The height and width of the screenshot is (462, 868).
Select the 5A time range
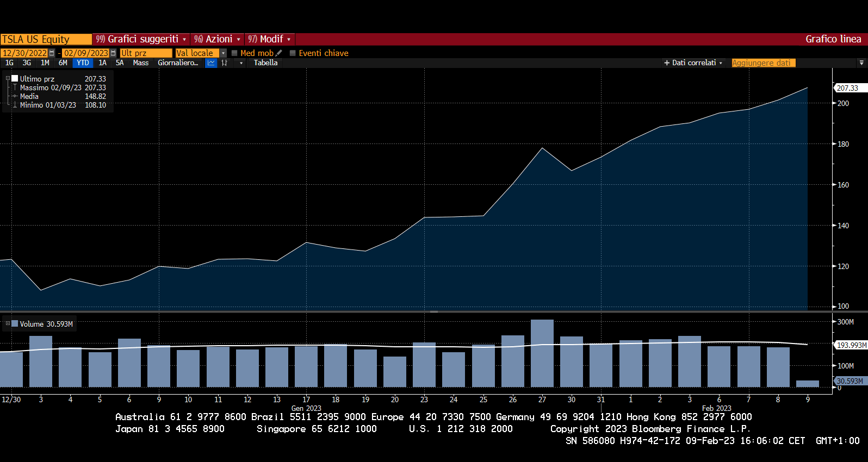tap(120, 63)
